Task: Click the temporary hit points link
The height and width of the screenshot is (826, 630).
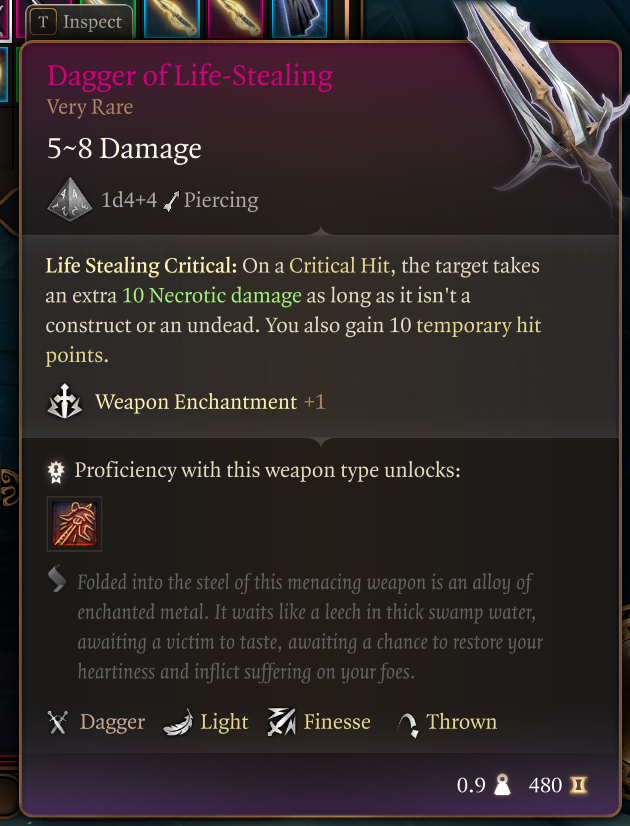Action: pyautogui.click(x=293, y=340)
